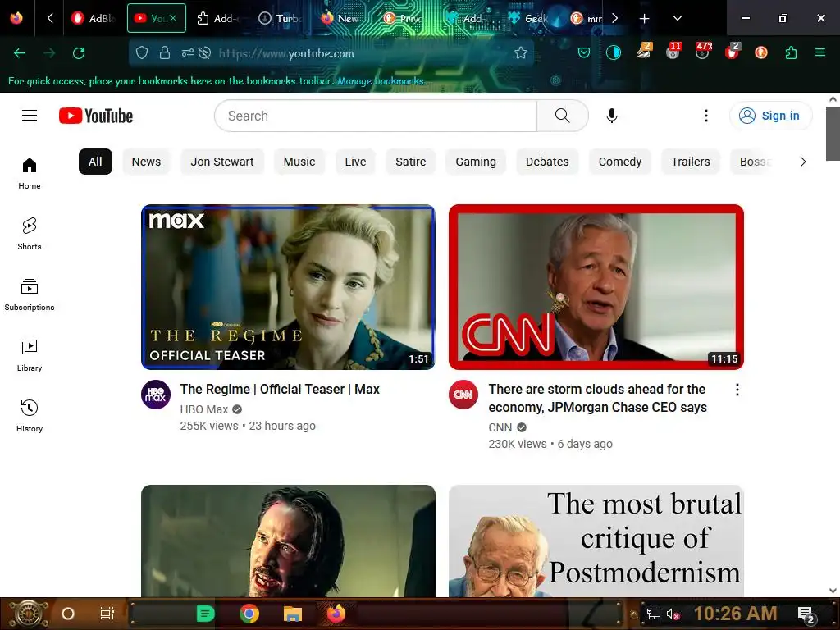Open the HBO Max channel name link
The image size is (840, 630).
coord(204,409)
